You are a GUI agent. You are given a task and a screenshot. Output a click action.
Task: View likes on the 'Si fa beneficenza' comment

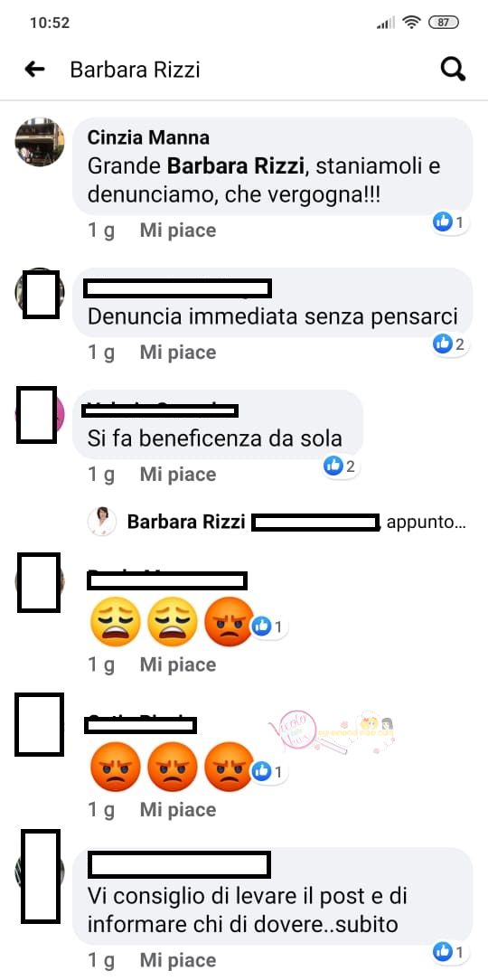coord(341,466)
